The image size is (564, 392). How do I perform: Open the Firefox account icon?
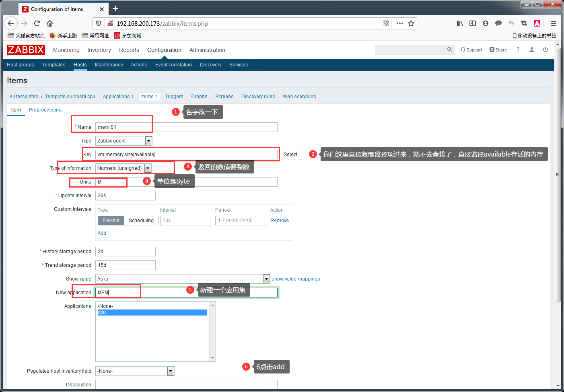click(x=486, y=23)
